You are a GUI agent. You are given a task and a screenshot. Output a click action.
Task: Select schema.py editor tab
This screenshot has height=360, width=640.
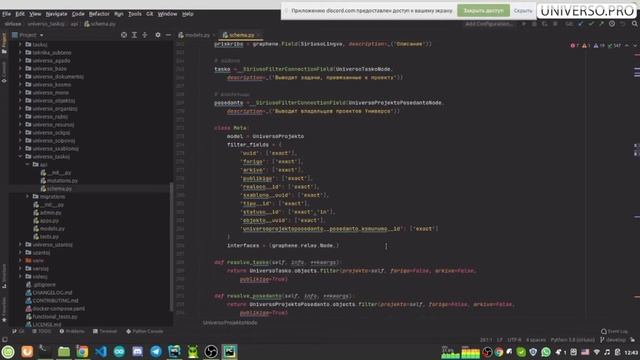241,35
